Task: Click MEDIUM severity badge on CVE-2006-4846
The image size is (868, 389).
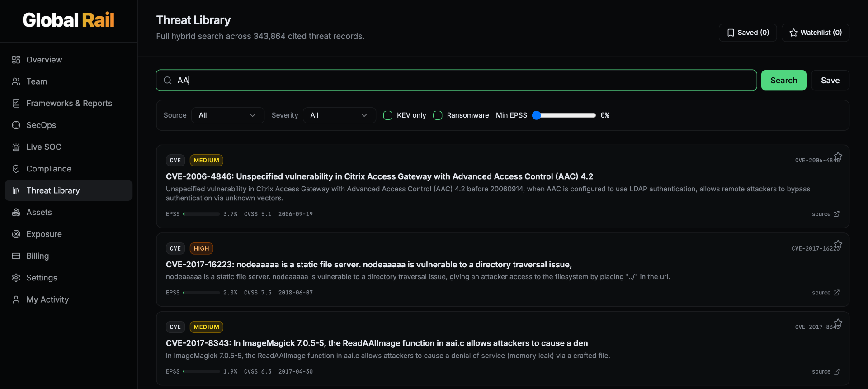Action: [206, 160]
